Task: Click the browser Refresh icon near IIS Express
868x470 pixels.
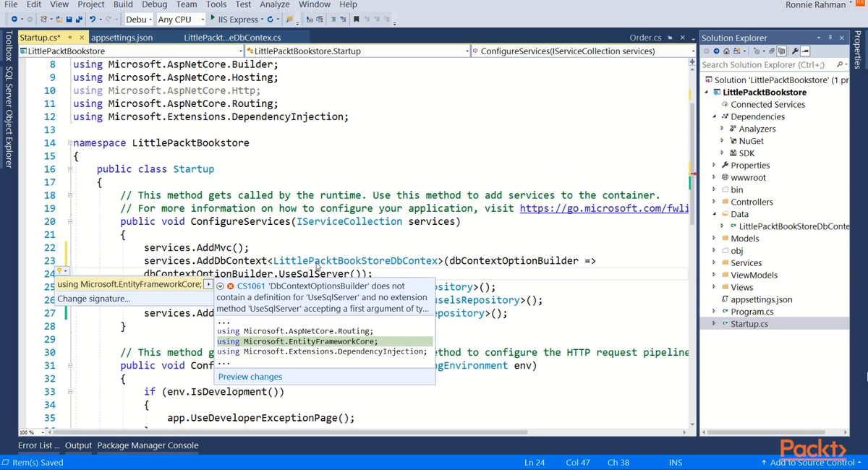Action: (271, 20)
